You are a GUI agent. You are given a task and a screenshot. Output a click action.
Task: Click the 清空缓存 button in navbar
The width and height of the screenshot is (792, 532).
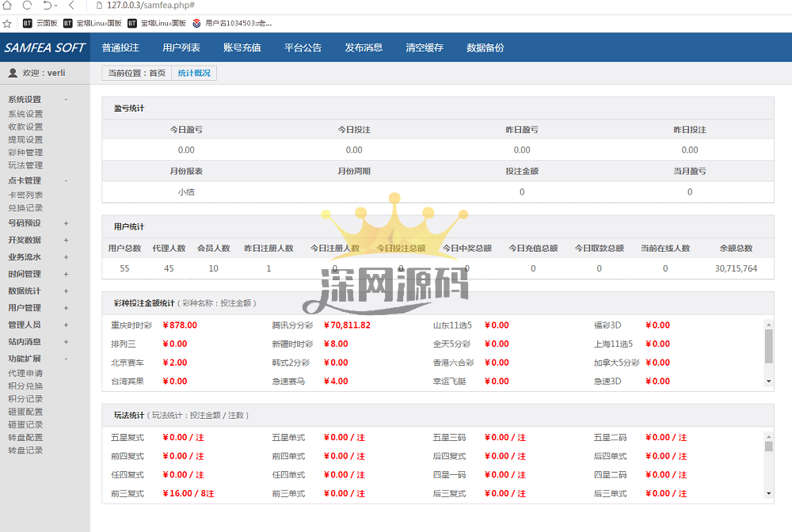coord(425,47)
